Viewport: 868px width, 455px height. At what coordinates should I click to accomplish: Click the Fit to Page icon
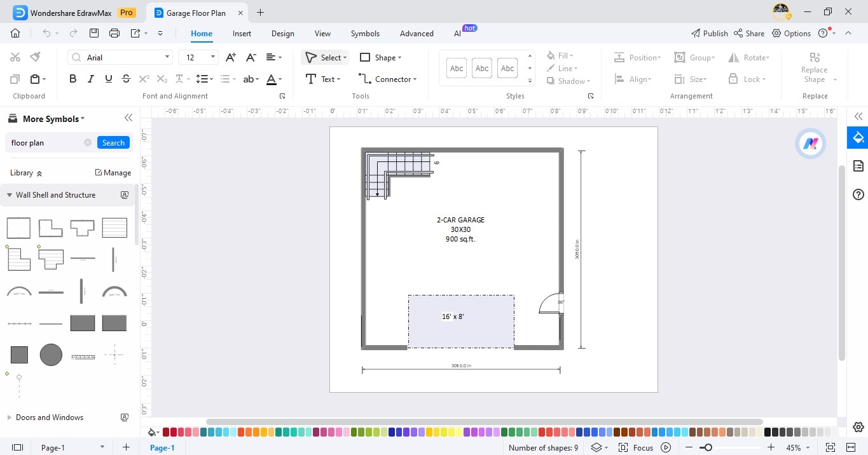pos(830,447)
